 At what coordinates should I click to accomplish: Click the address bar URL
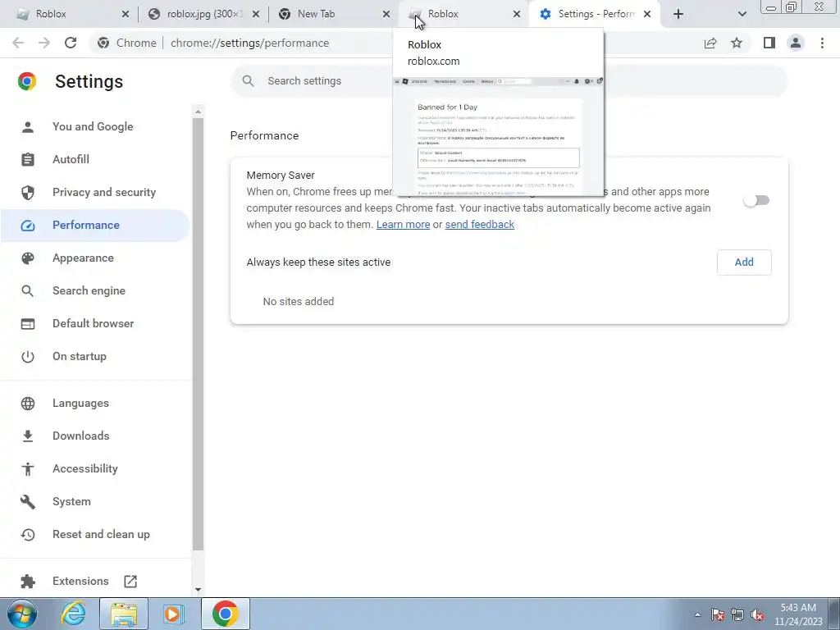249,43
